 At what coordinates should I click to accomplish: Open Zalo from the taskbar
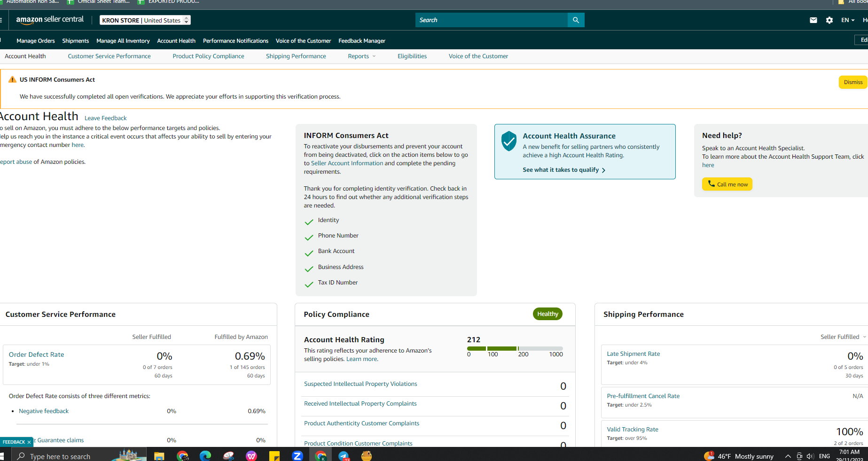pos(297,456)
